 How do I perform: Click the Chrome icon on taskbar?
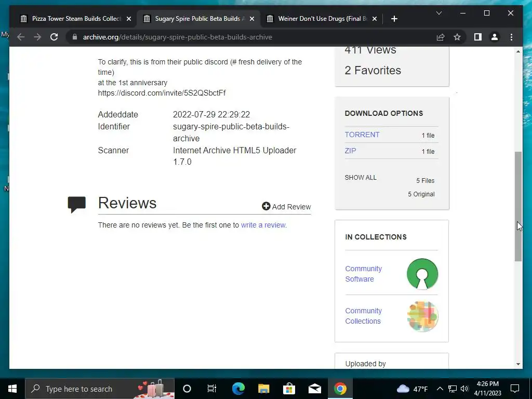340,389
